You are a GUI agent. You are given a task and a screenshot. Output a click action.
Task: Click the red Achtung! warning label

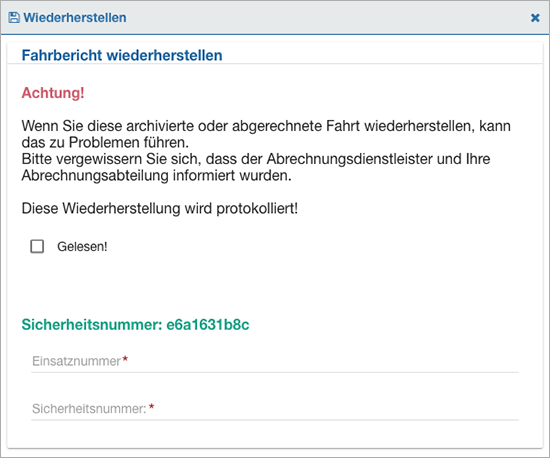tap(53, 93)
